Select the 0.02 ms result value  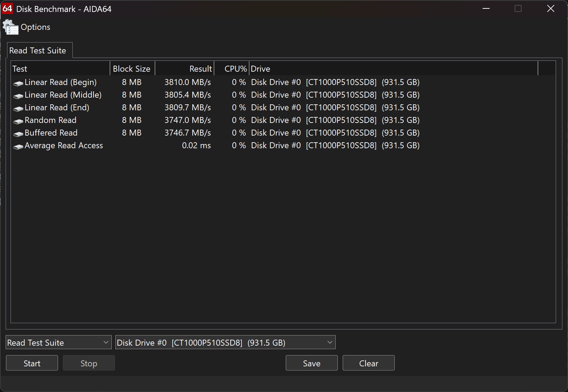coord(196,145)
